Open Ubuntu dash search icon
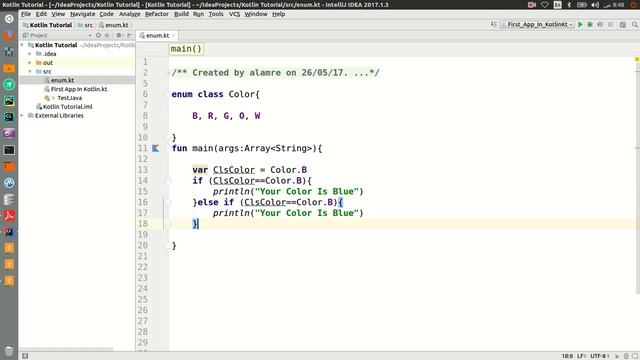Screen dimensions: 640x360 [9, 19]
